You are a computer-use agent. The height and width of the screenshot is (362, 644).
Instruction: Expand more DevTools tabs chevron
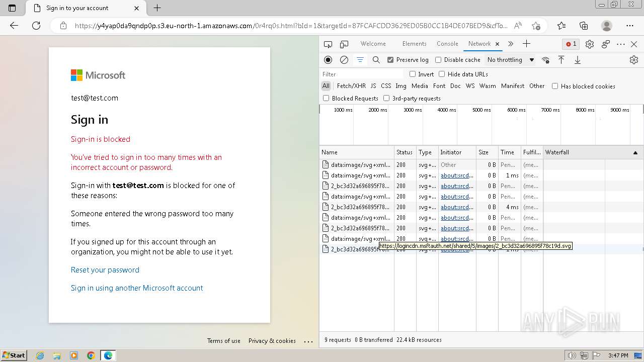[x=511, y=44]
